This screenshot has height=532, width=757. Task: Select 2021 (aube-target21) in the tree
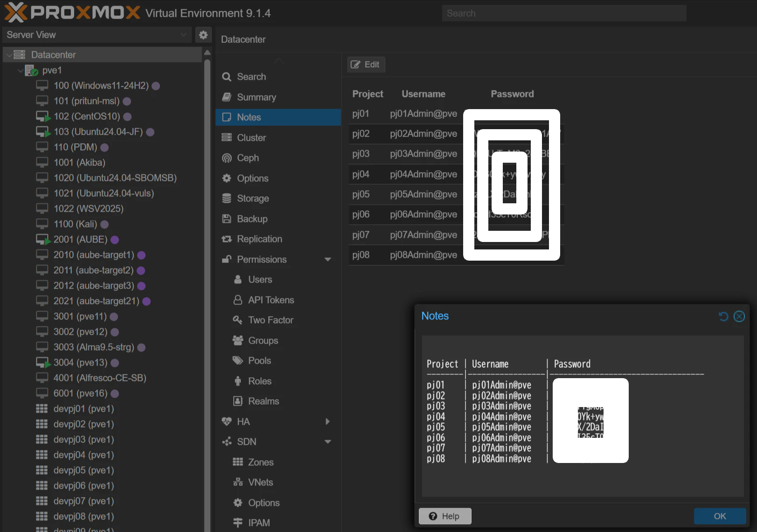click(x=96, y=301)
